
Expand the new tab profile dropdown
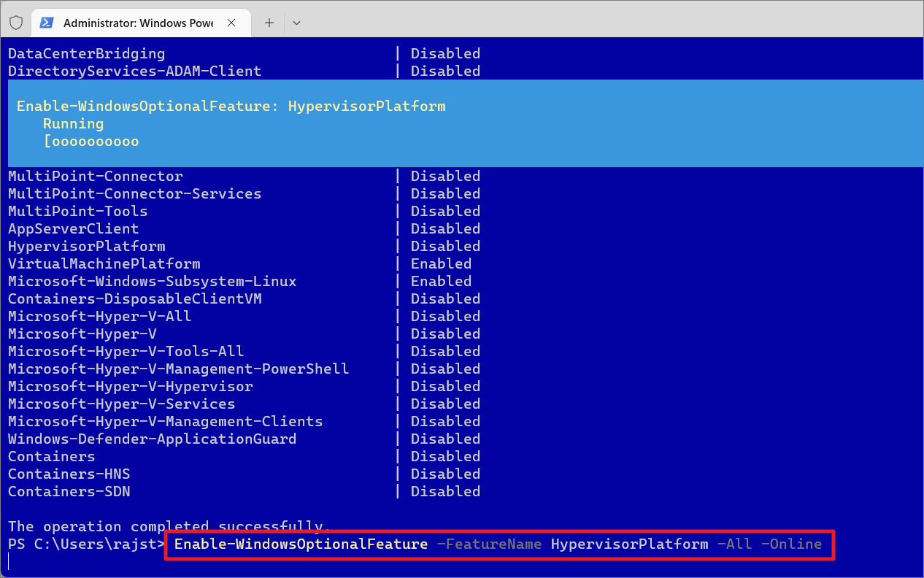pyautogui.click(x=296, y=23)
